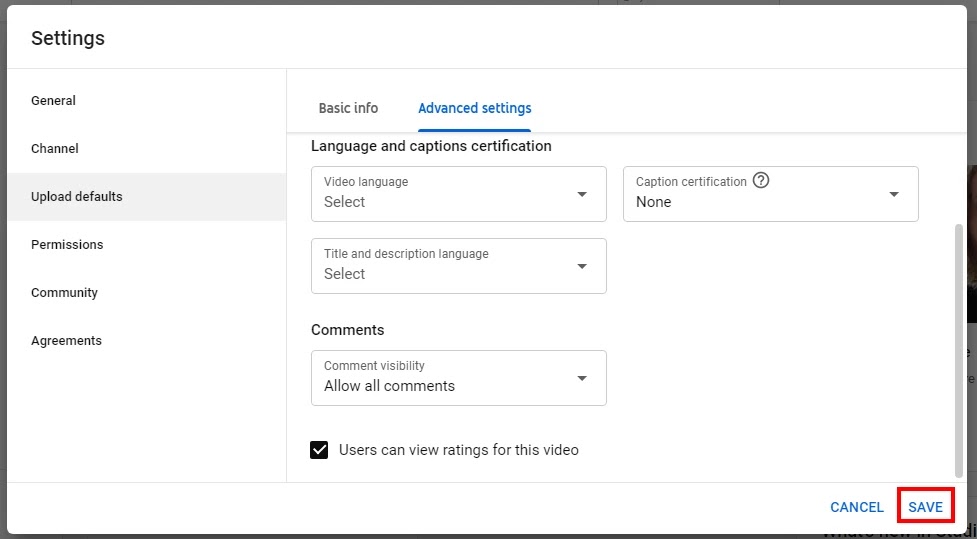Select the Advanced settings tab
977x539 pixels.
[x=475, y=108]
